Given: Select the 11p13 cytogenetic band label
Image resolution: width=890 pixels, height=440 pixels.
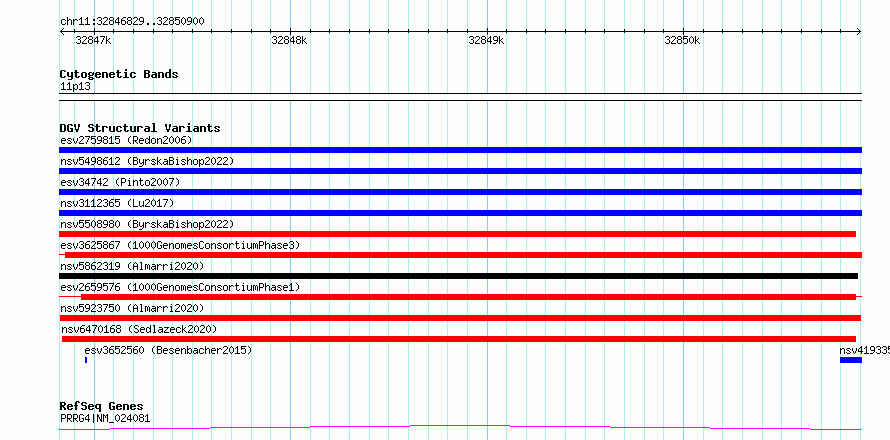Looking at the screenshot, I should pos(75,87).
